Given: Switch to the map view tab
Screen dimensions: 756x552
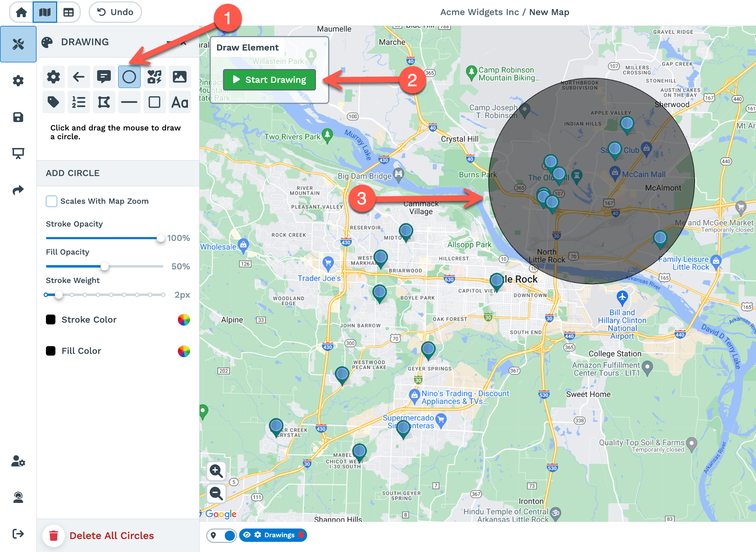Looking at the screenshot, I should 45,12.
